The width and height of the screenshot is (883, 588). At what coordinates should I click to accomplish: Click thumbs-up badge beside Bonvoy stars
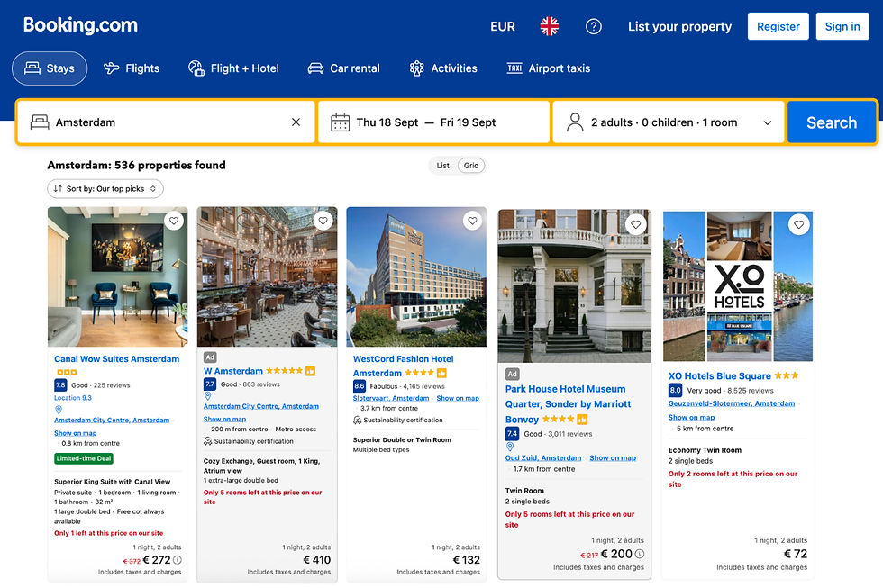pyautogui.click(x=582, y=420)
